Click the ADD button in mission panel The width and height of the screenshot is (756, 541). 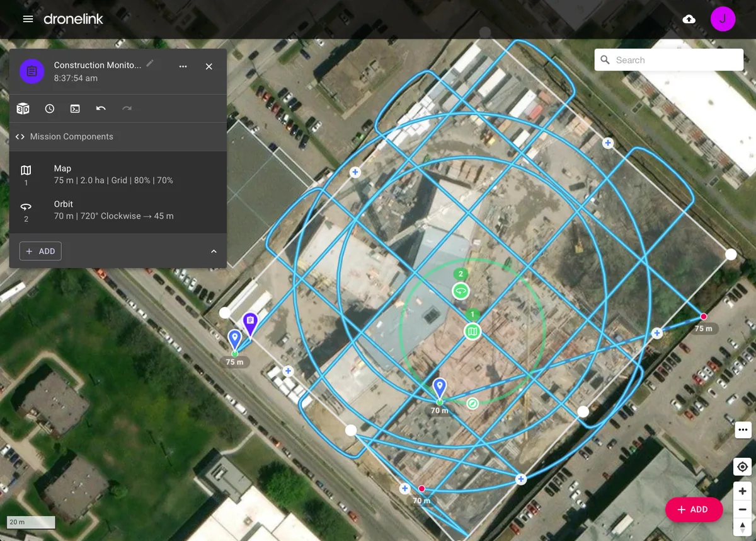tap(40, 251)
